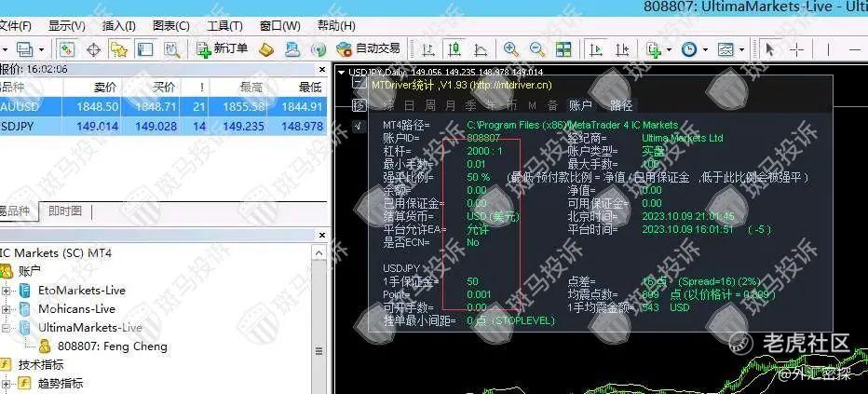Open the MetaEditor yellow book icon
This screenshot has width=868, height=394.
[x=266, y=49]
